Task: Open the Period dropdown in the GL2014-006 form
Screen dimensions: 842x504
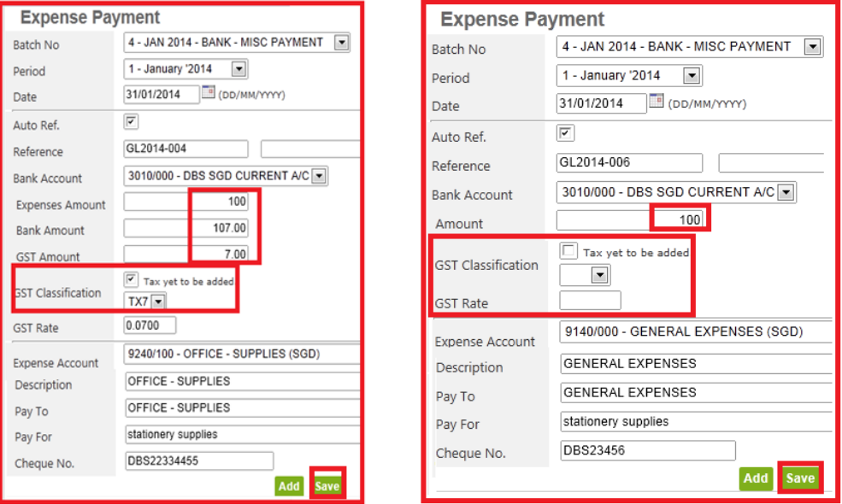Action: click(692, 76)
